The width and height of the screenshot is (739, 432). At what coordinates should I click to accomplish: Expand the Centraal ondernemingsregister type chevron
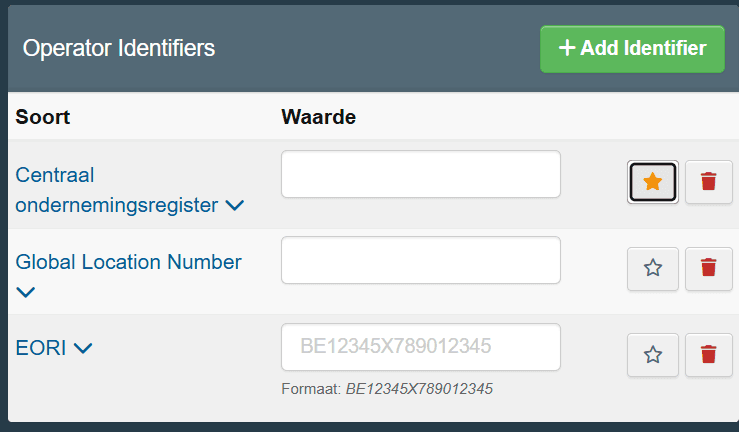(234, 205)
